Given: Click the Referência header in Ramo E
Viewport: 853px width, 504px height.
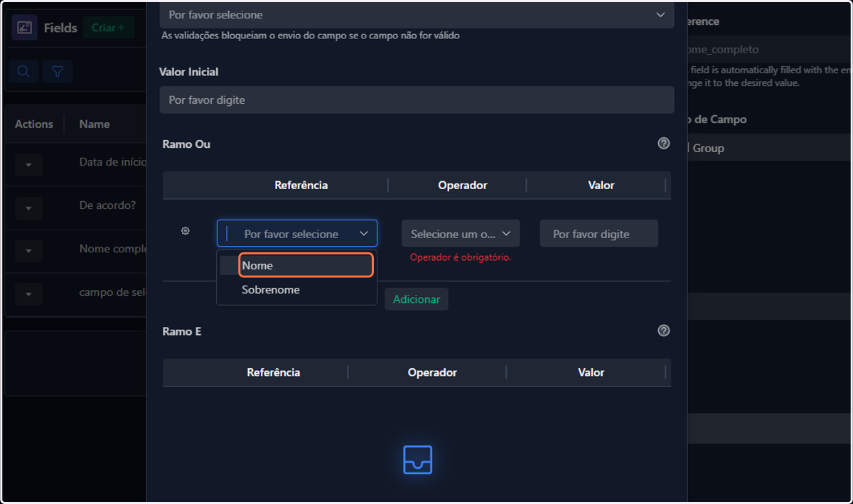Looking at the screenshot, I should [x=274, y=372].
